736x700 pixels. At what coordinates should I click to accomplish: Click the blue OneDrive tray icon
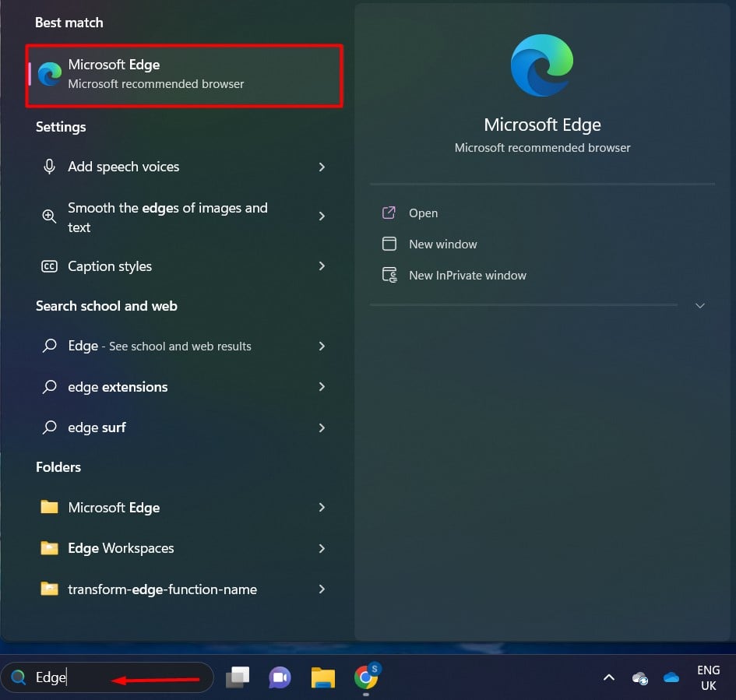point(671,678)
